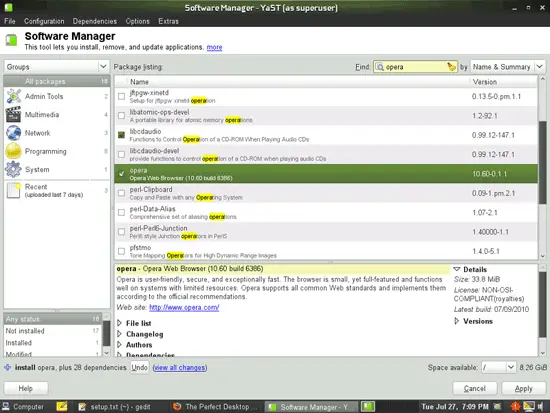550x413 pixels.
Task: Click the clear-search broom icon
Action: point(451,67)
